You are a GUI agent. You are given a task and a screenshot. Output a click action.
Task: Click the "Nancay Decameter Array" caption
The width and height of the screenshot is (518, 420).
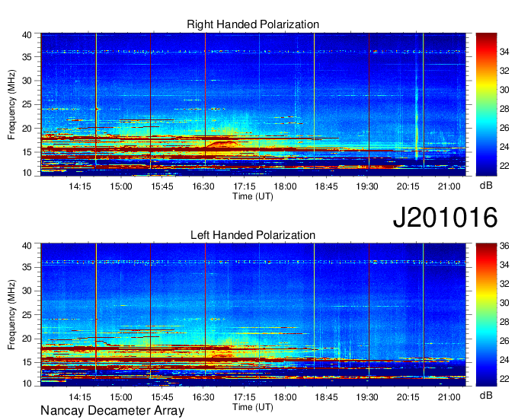coord(112,411)
